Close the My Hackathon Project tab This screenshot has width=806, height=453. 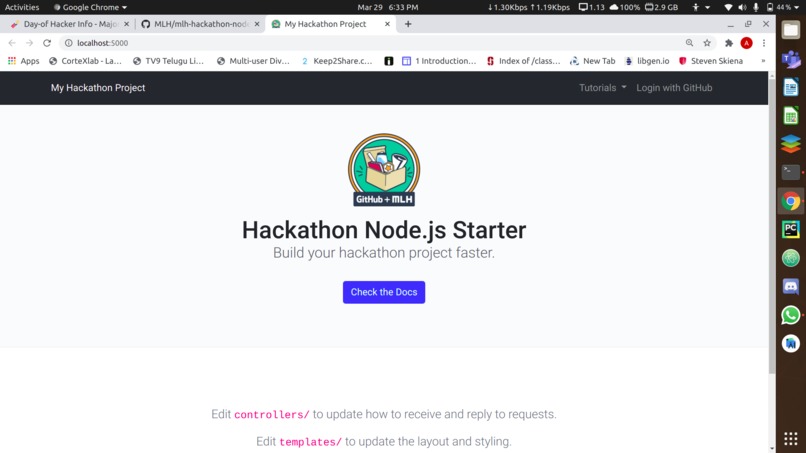387,24
